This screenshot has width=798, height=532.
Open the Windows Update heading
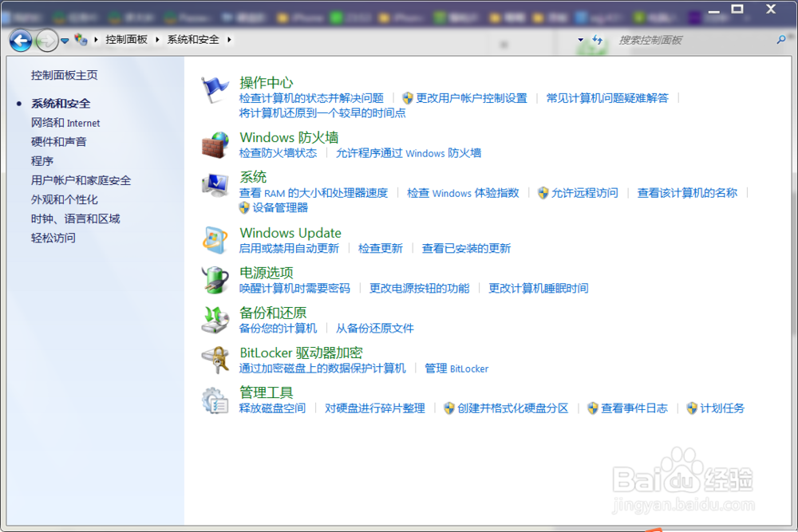[x=290, y=233]
